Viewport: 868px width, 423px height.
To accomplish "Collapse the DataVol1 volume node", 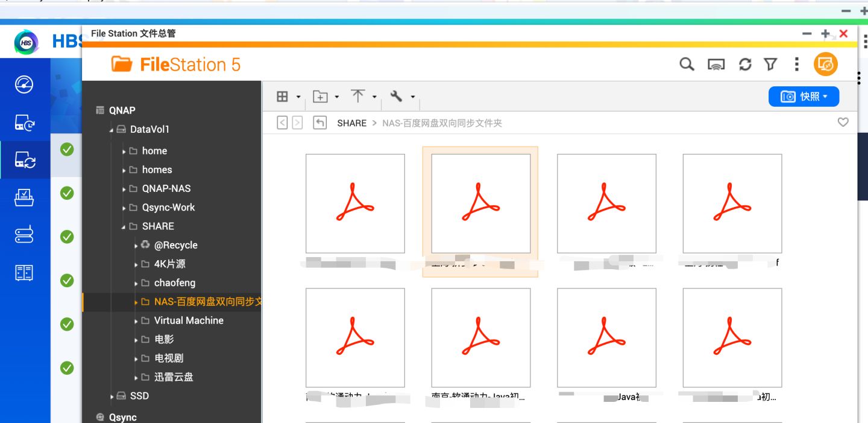I will pyautogui.click(x=112, y=130).
